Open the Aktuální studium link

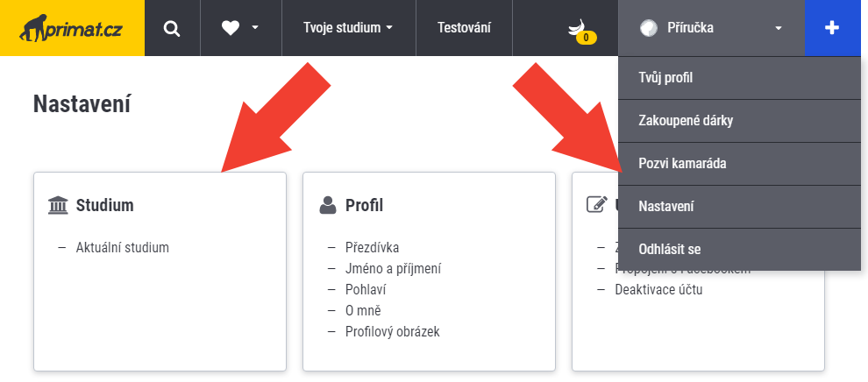point(123,247)
